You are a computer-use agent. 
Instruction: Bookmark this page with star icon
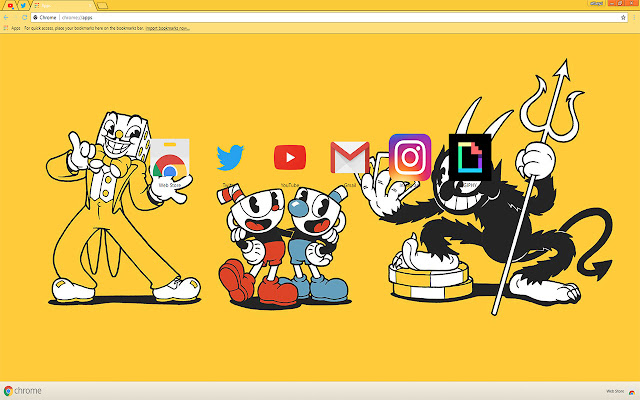(x=623, y=18)
